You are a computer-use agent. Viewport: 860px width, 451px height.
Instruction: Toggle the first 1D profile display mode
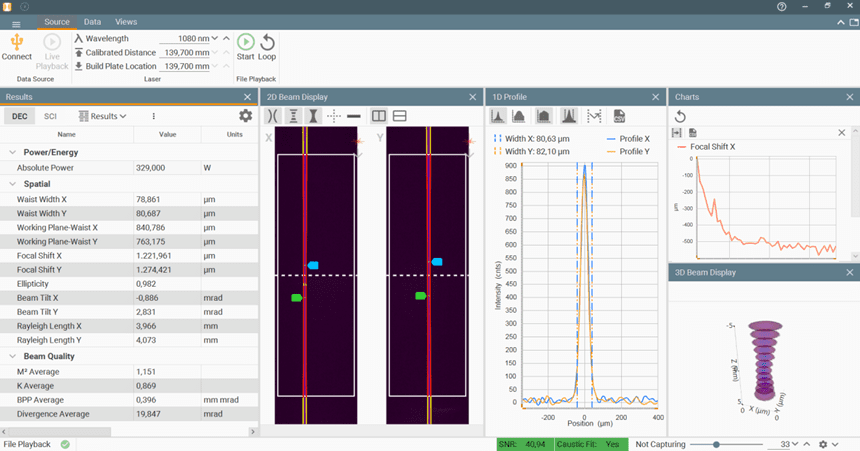(498, 116)
